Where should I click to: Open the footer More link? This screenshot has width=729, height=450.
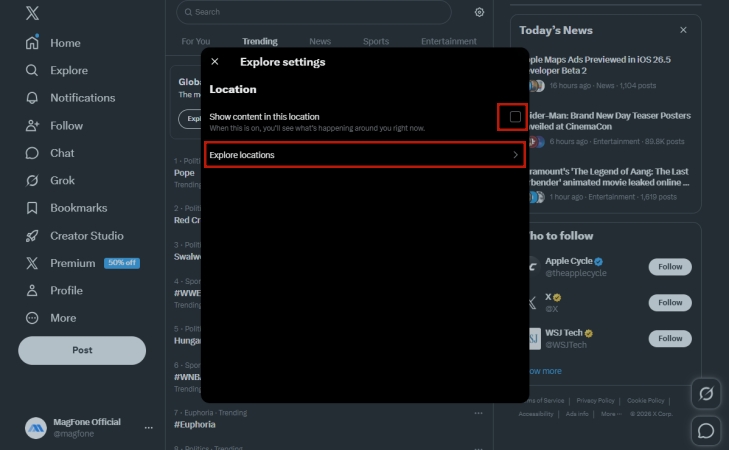(611, 414)
